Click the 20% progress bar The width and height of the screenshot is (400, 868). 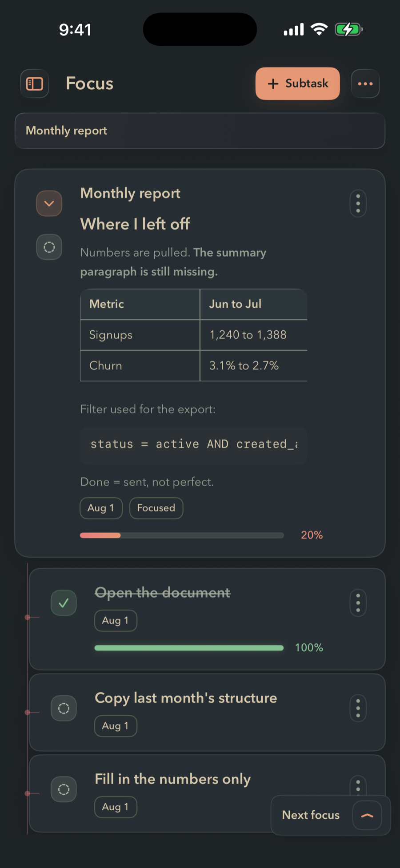click(182, 535)
